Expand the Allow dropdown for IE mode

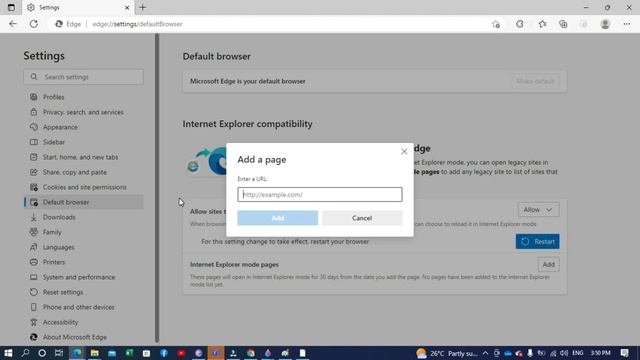click(x=538, y=210)
